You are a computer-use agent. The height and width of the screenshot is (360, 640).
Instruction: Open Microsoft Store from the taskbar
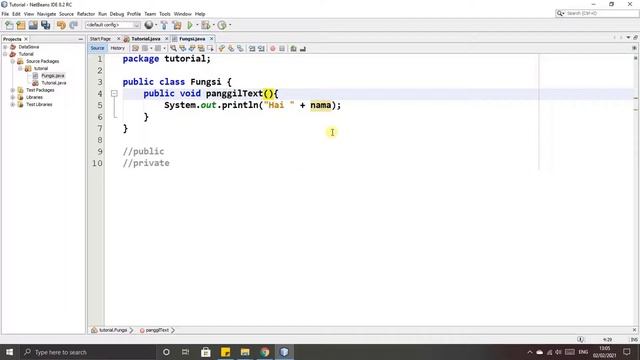206,352
